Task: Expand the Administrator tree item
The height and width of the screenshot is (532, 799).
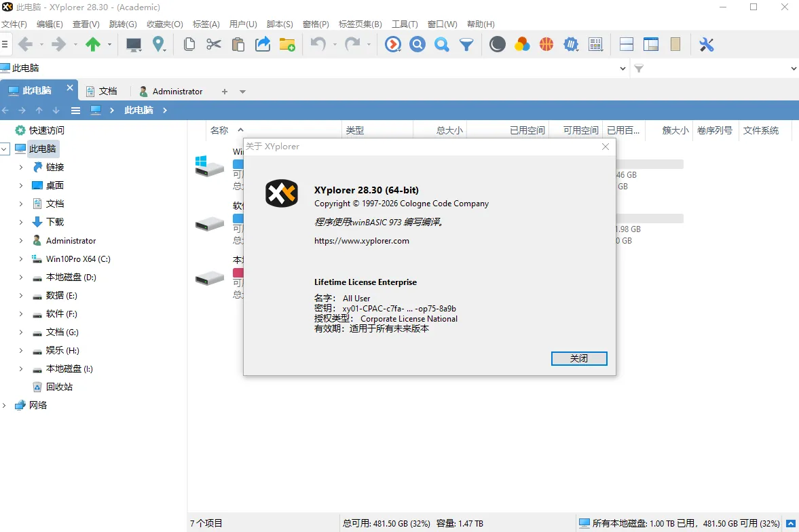Action: [22, 240]
